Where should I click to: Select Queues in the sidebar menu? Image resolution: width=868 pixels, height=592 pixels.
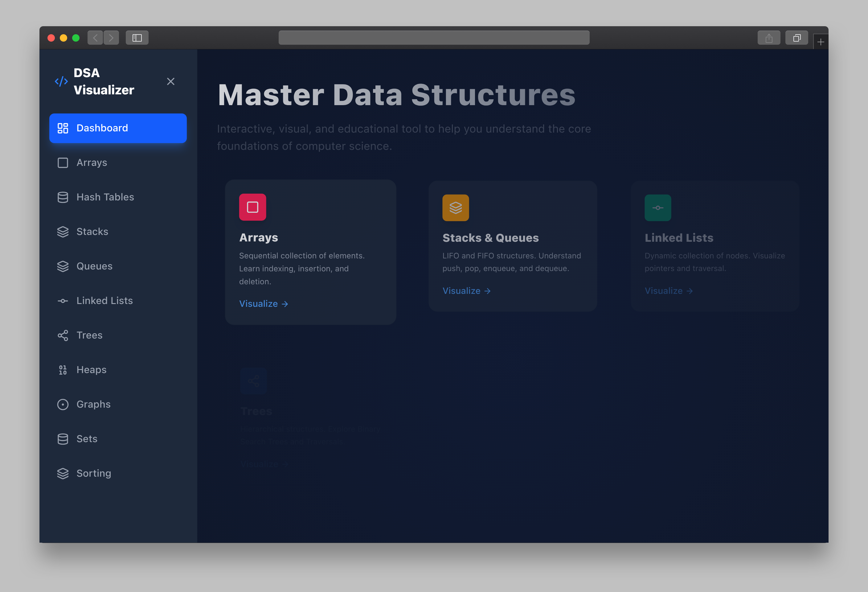click(x=118, y=266)
